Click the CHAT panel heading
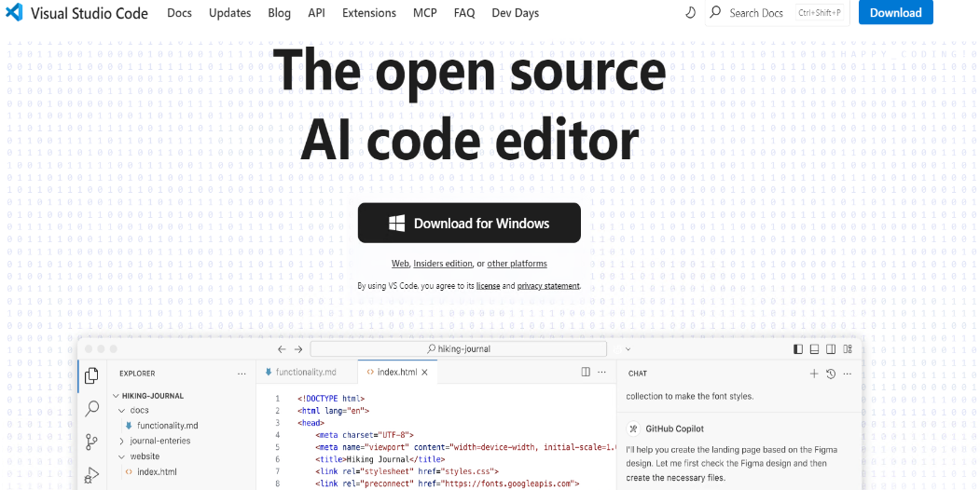The image size is (980, 490). click(638, 374)
